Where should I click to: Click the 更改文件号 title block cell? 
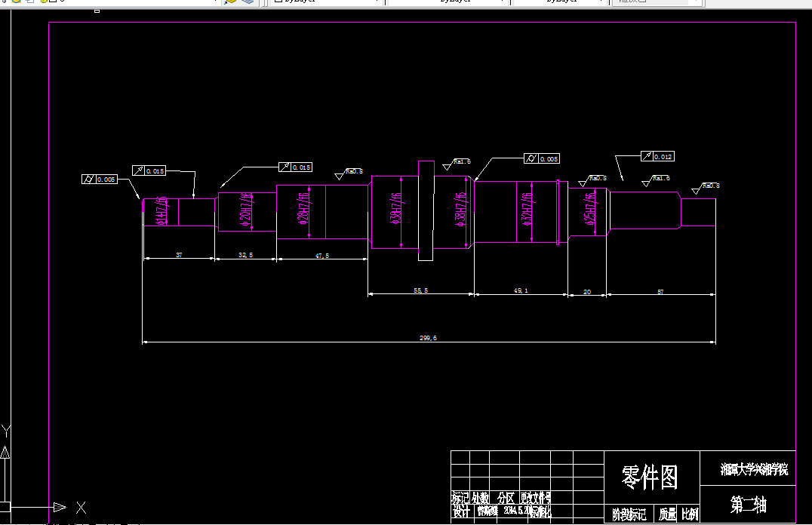point(536,498)
